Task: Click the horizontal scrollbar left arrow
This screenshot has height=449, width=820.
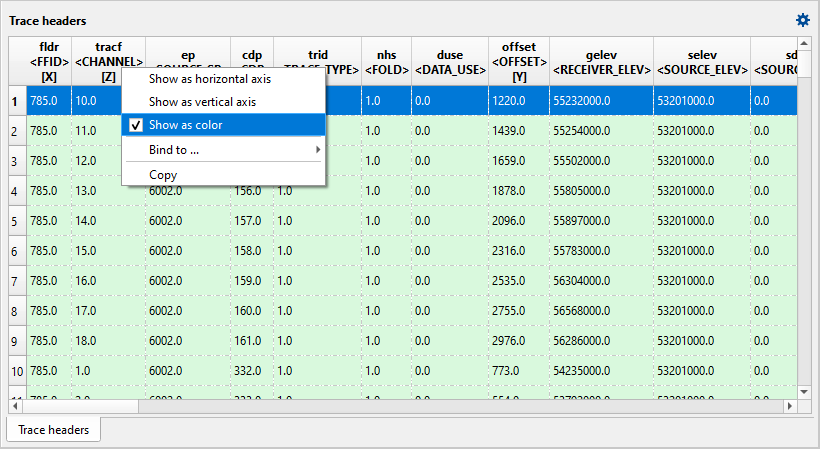Action: [17, 406]
